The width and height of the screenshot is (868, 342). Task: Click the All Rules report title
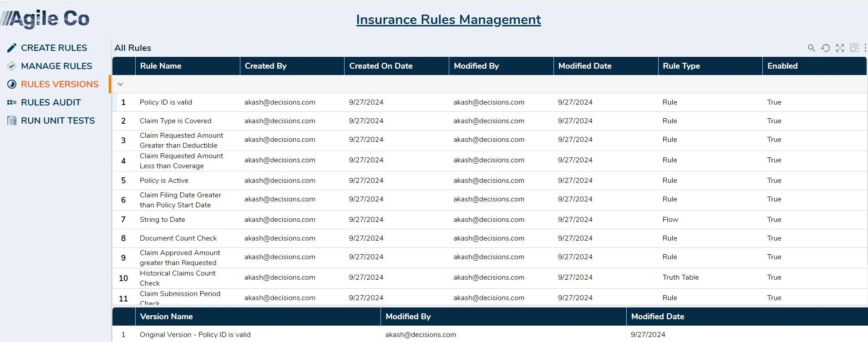[x=132, y=48]
